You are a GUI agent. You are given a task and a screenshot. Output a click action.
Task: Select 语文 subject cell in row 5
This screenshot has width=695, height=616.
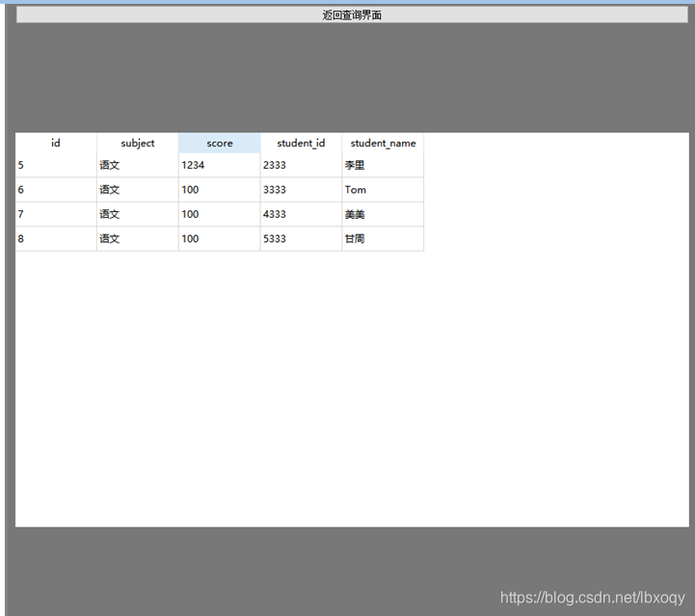pyautogui.click(x=138, y=165)
